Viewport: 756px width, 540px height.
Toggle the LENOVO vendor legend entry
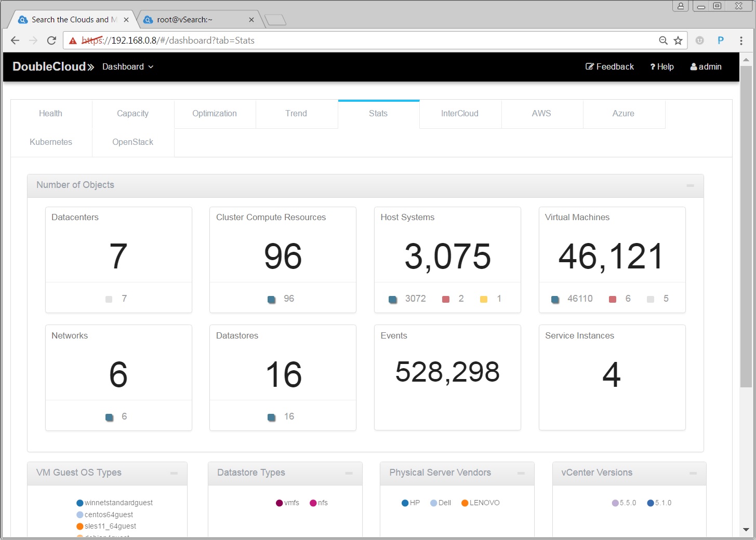pyautogui.click(x=480, y=503)
